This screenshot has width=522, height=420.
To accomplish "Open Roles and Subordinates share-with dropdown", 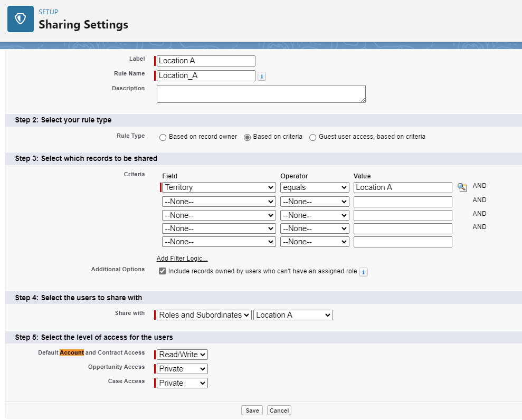I will (x=204, y=315).
